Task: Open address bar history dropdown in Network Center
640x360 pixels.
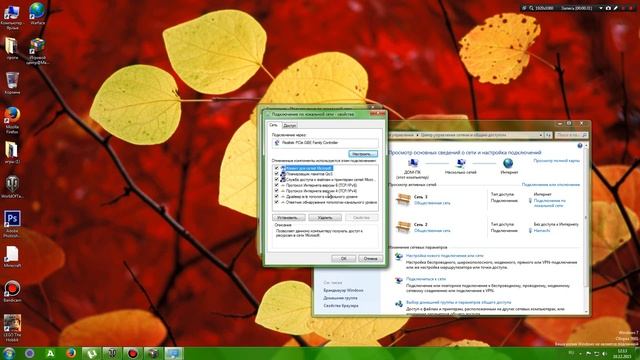Action: point(541,135)
